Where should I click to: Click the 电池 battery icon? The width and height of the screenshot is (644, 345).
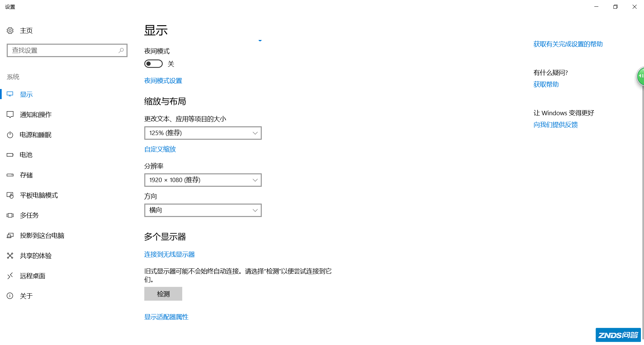10,155
